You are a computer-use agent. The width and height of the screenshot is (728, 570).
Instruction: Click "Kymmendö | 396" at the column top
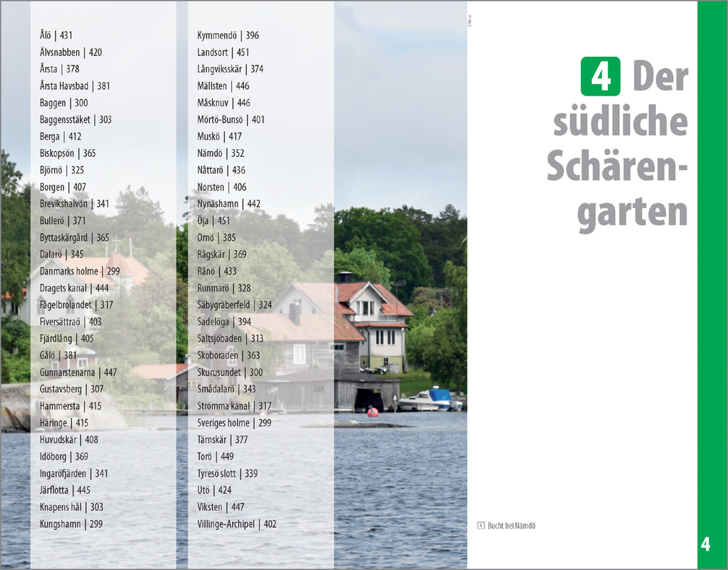point(228,35)
